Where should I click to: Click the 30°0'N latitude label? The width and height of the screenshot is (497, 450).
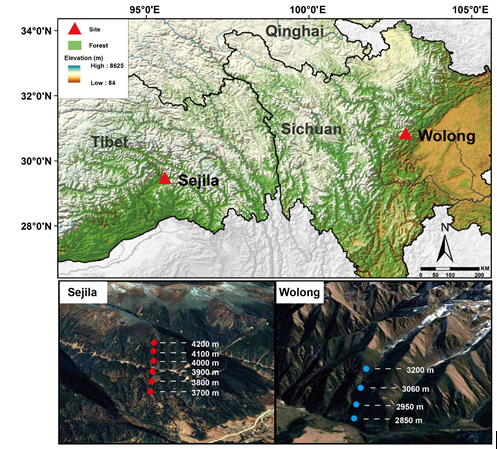36,161
